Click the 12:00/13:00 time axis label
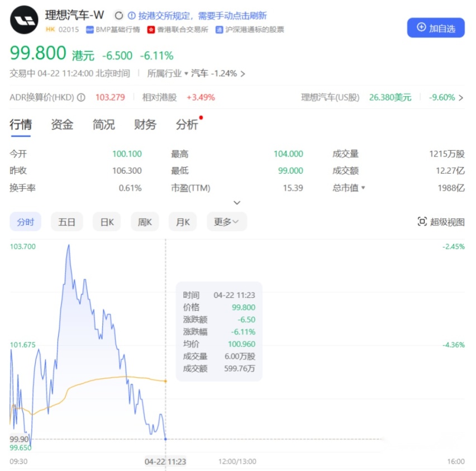Screen dimensions: 476x471 pyautogui.click(x=237, y=462)
